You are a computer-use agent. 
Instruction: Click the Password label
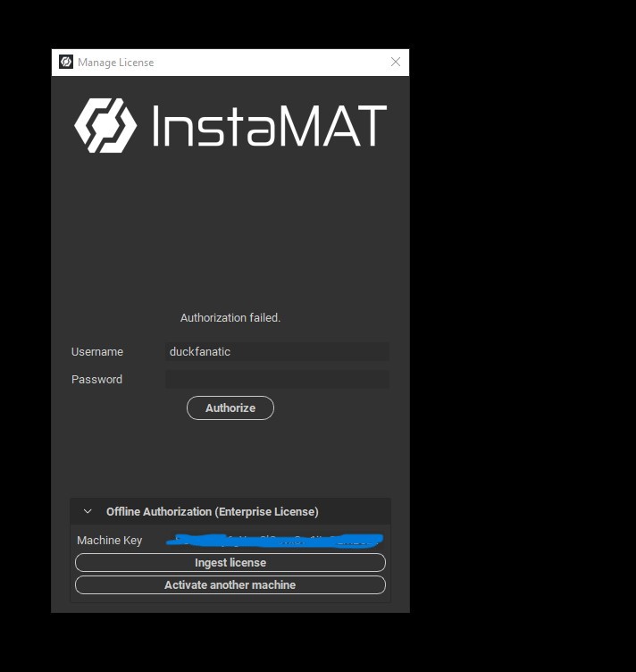[96, 380]
